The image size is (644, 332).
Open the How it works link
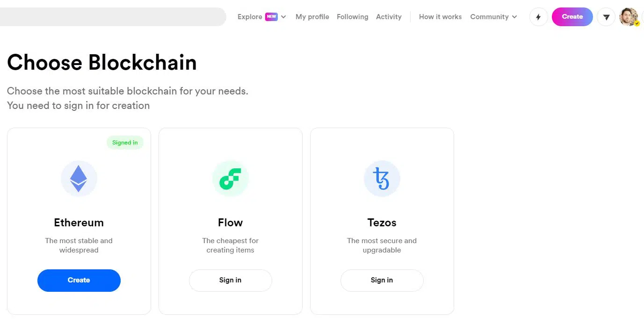click(440, 17)
